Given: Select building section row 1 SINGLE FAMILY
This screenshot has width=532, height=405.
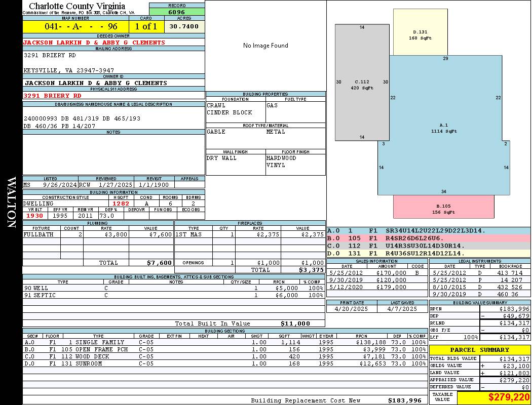Looking at the screenshot, I should pyautogui.click(x=225, y=342).
